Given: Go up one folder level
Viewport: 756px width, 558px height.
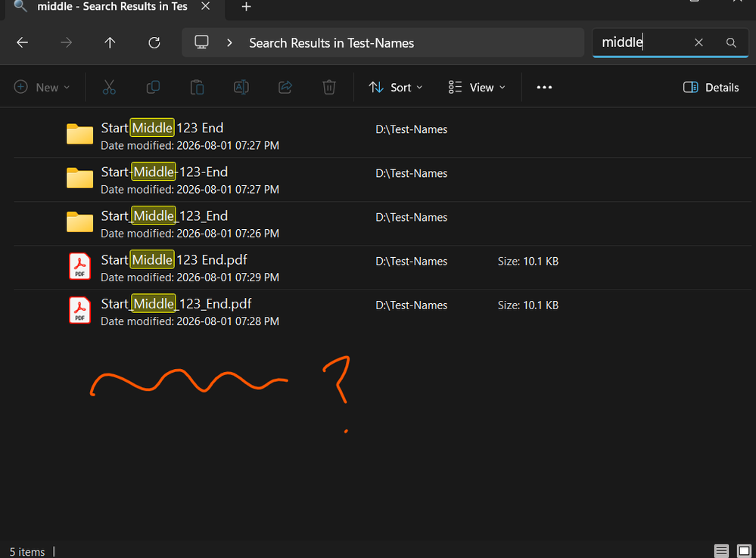Looking at the screenshot, I should 110,43.
